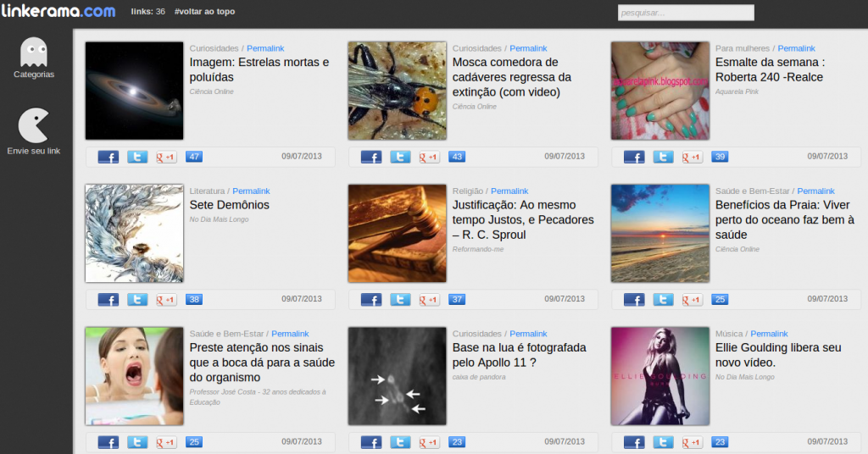This screenshot has width=868, height=454.
Task: Open the Sete Demônios title
Action: click(229, 205)
